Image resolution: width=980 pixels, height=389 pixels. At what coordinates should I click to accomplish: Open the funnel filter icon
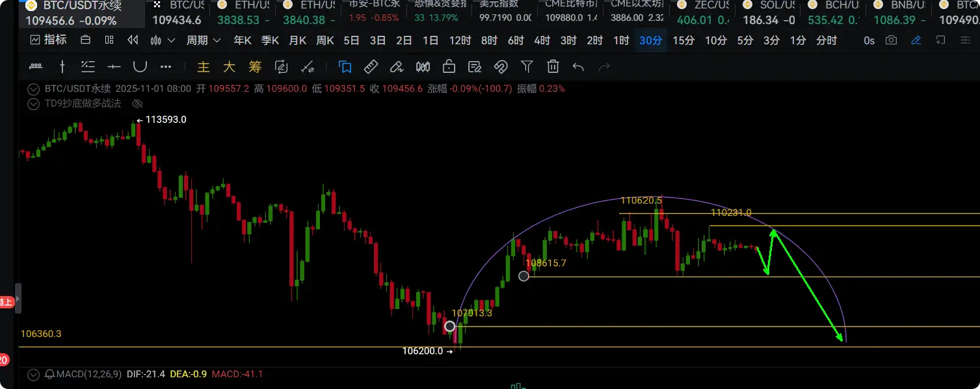pos(527,66)
